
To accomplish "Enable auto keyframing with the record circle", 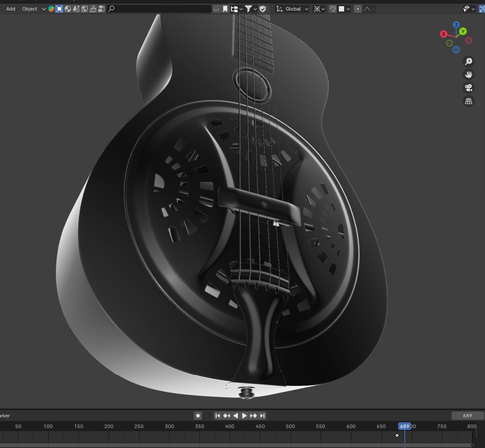I will click(x=198, y=415).
